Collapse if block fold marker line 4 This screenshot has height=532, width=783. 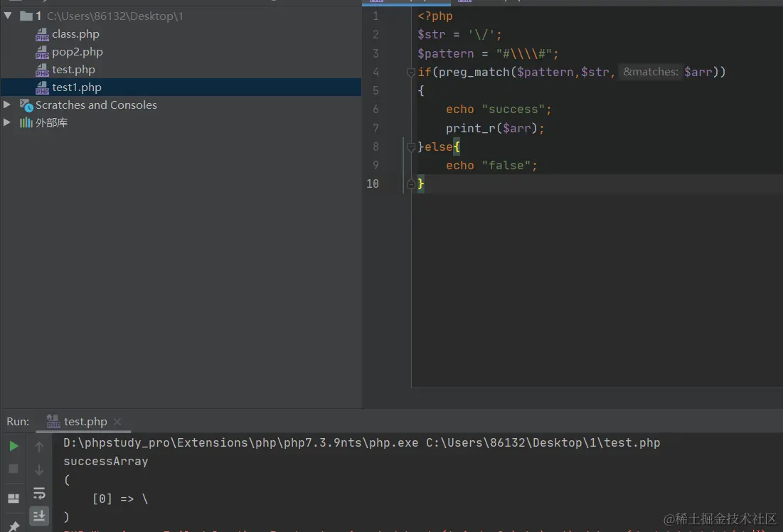click(x=411, y=73)
